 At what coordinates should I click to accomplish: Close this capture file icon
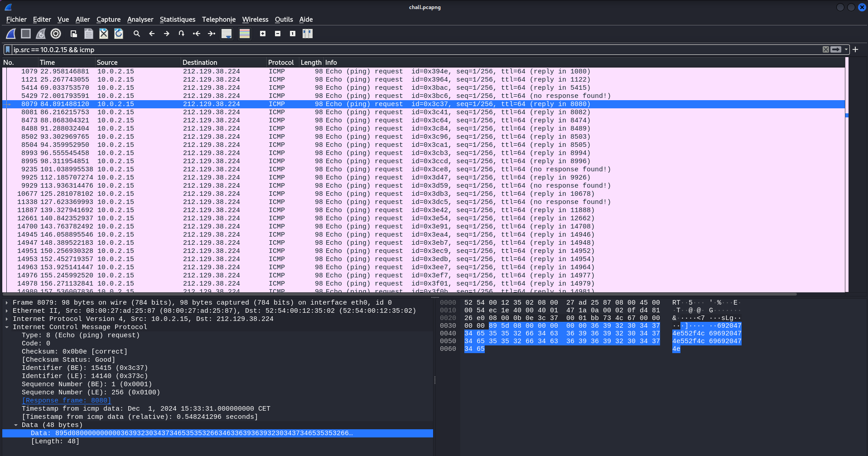click(104, 34)
